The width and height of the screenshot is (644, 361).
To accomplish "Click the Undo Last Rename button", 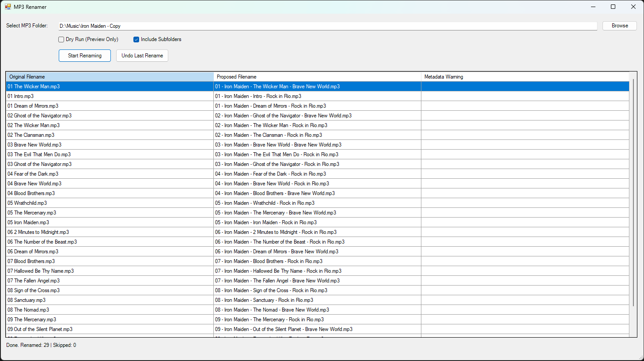I will (x=142, y=56).
